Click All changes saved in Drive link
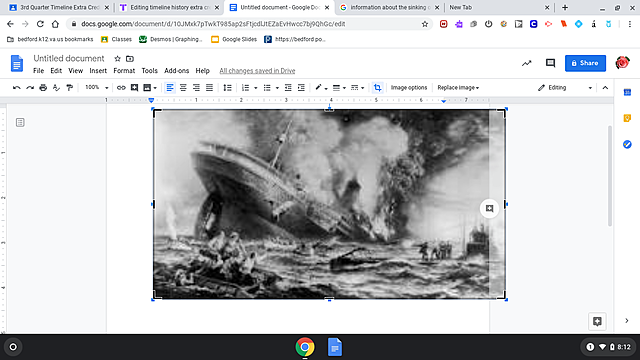640x360 pixels. coord(257,71)
